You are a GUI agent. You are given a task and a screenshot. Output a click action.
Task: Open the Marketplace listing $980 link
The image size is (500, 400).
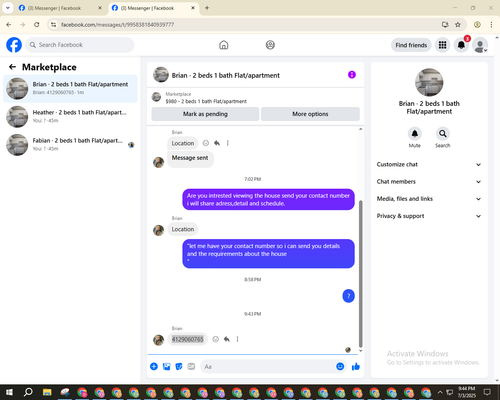coord(206,101)
